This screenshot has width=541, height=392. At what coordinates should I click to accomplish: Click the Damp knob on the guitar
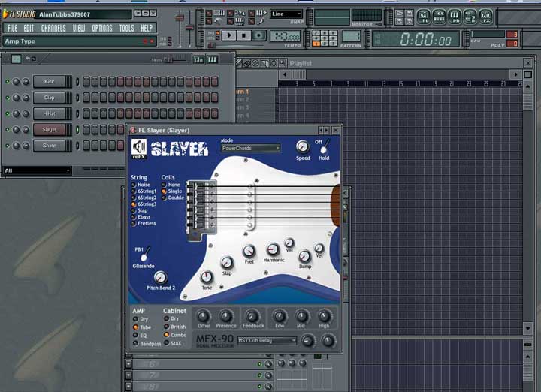pos(304,256)
